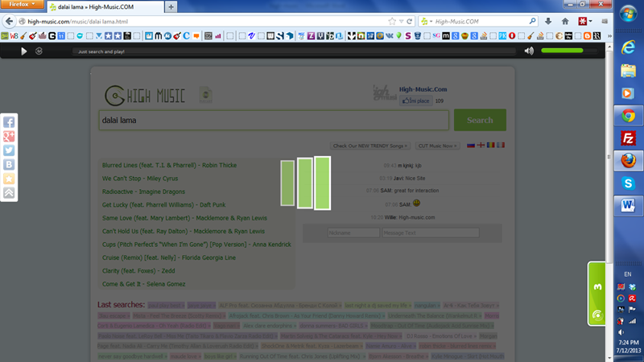
Task: Click the High Music logo
Action: coord(145,96)
